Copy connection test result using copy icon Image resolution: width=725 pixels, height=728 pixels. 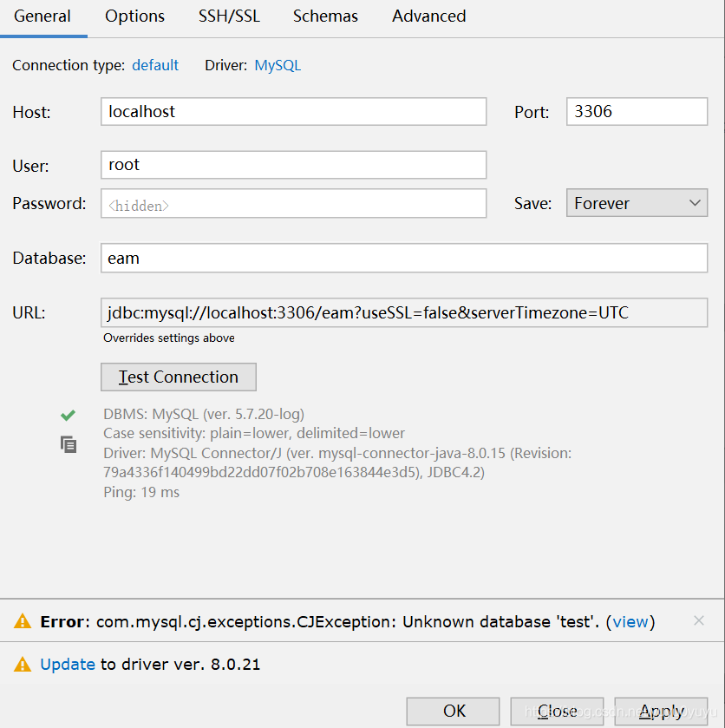pos(69,445)
